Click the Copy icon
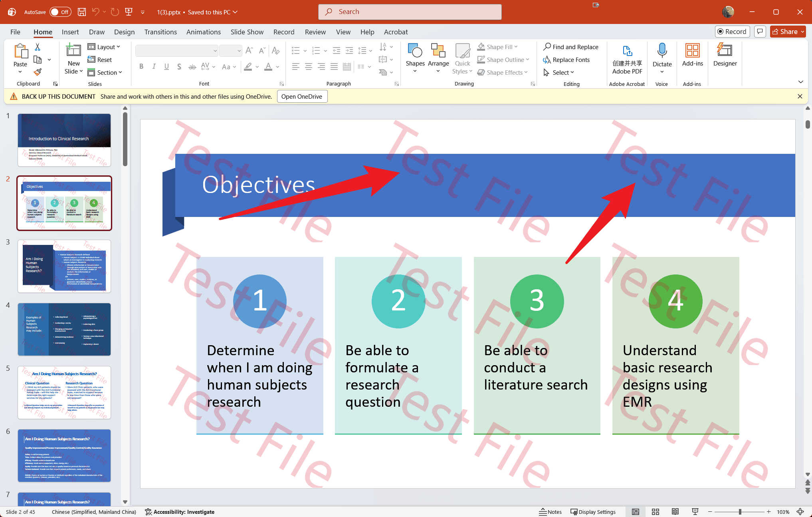Screen dimensions: 812x517 point(38,60)
